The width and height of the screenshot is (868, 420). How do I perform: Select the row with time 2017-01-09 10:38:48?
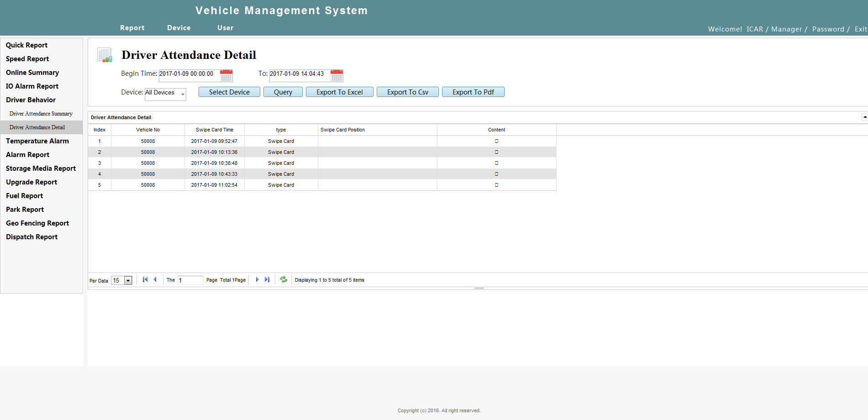click(322, 163)
